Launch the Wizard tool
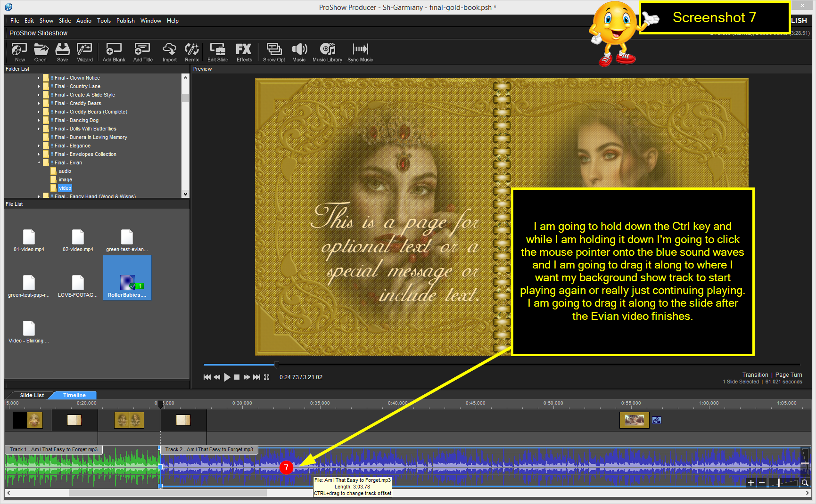Image resolution: width=816 pixels, height=504 pixels. pos(85,52)
